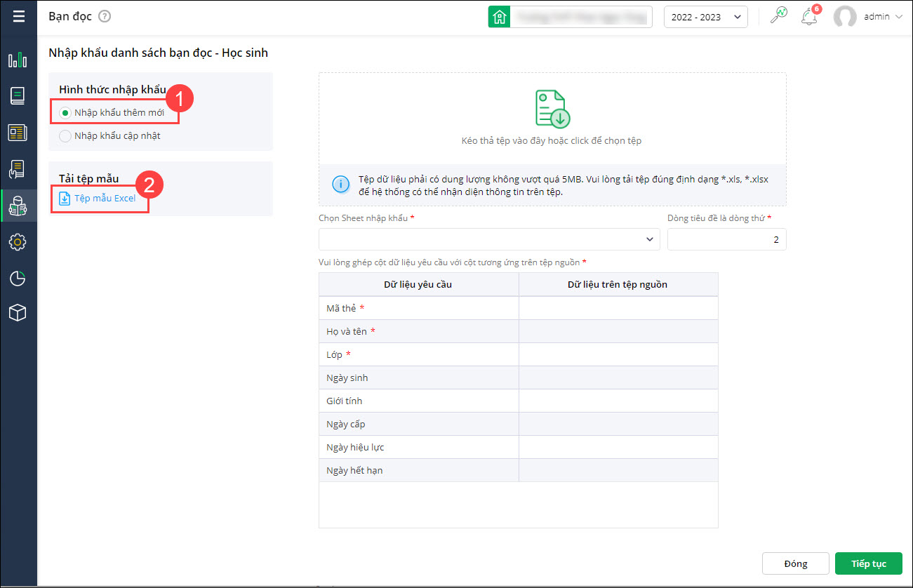Select the Nhập khẩu thêm mới option
The image size is (913, 588).
click(x=114, y=112)
